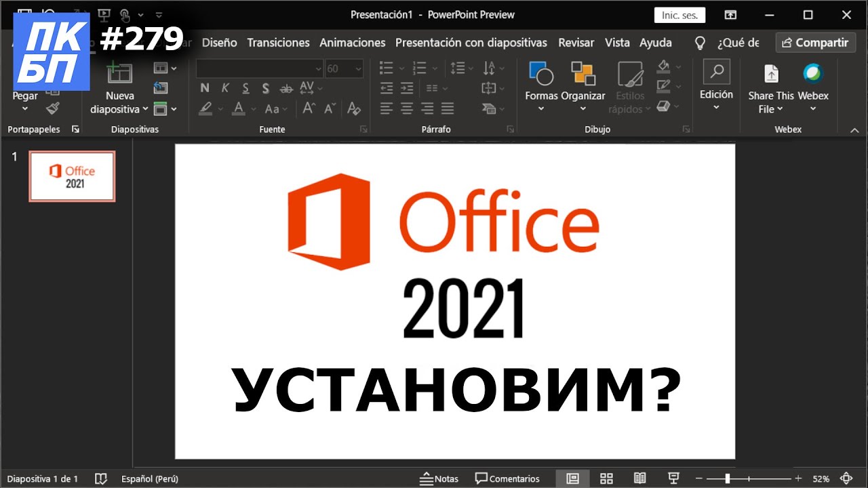Open the Párrafo dialog launcher
The height and width of the screenshot is (488, 868).
coord(510,129)
